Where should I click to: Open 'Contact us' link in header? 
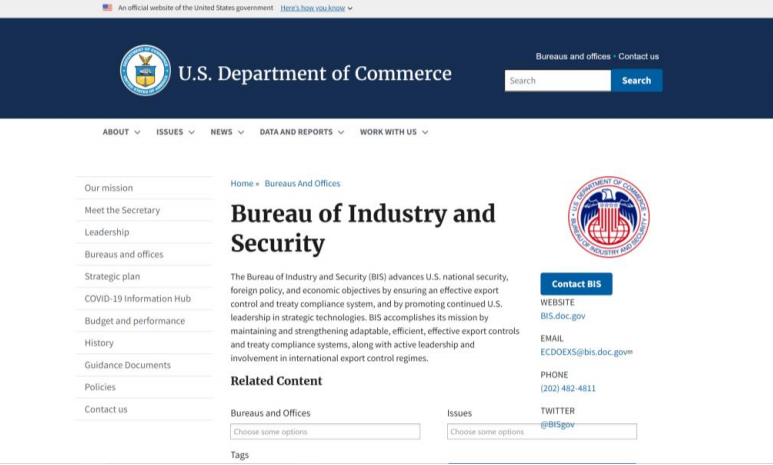(x=638, y=56)
